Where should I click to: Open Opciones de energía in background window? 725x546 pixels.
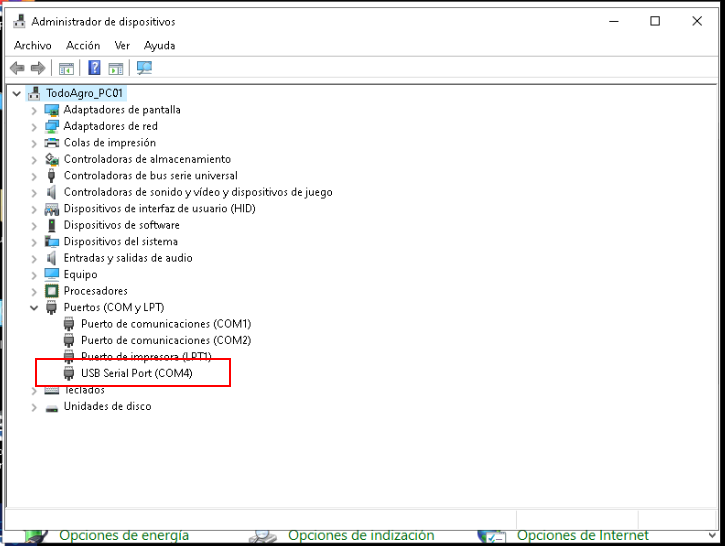124,535
